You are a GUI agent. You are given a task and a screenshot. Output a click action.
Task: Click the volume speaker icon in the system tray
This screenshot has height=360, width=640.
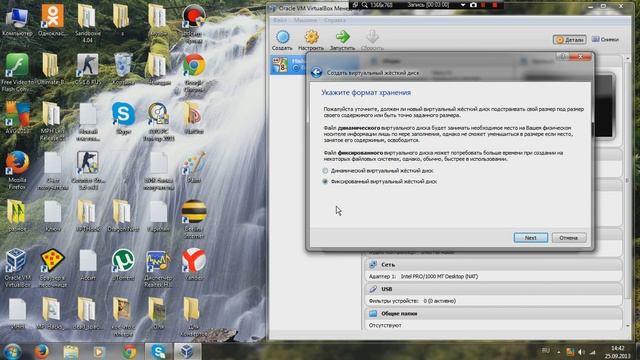(581, 352)
